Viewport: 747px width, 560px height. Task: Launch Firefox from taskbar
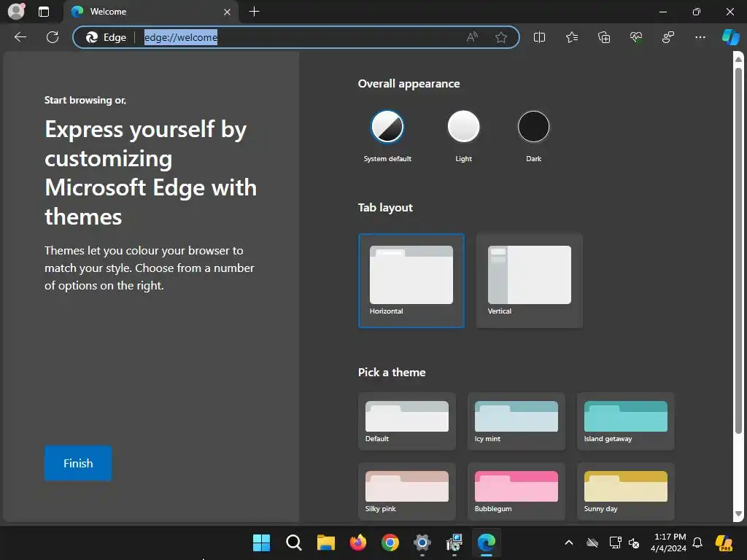click(357, 542)
